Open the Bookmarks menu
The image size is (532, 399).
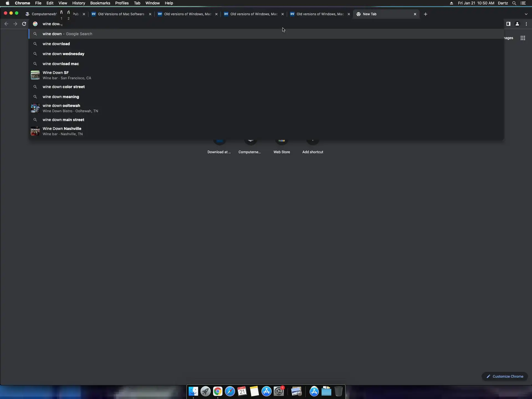pos(100,3)
